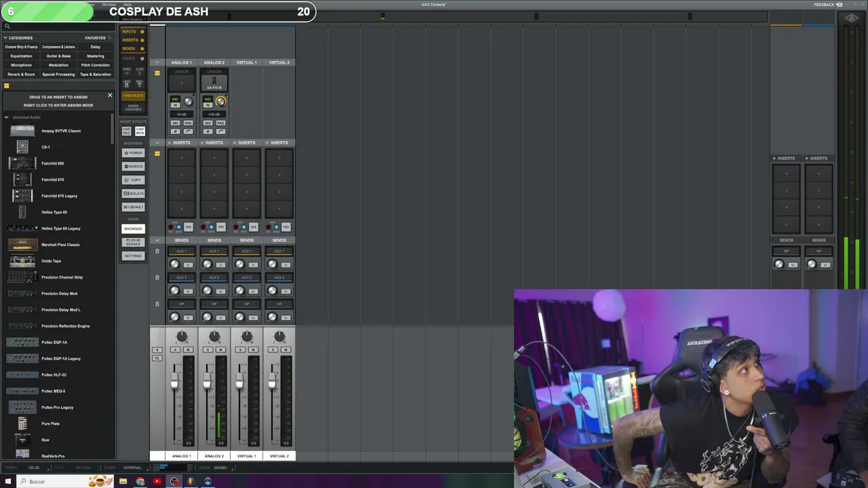Collapse the Categories section
Screen dimensions: 868x488
[5, 38]
